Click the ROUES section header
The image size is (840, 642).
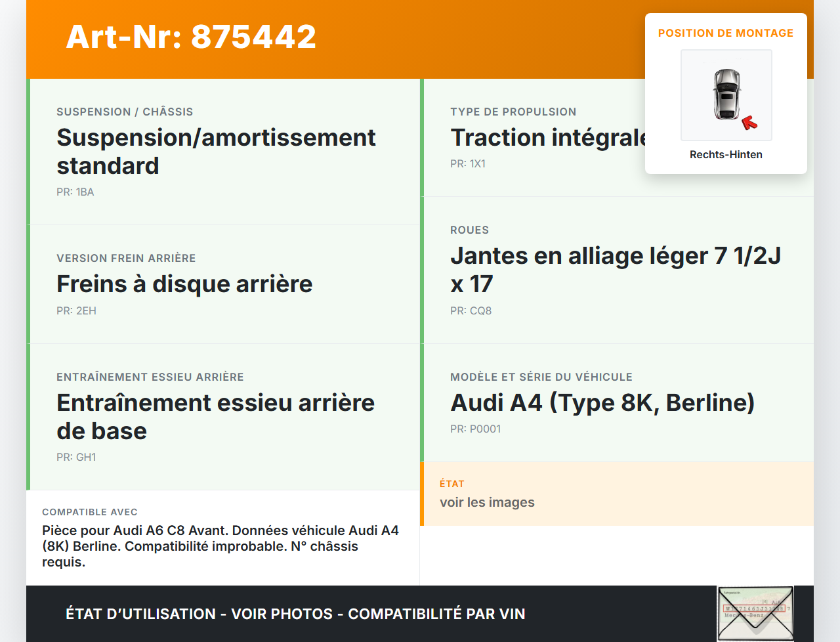point(469,230)
